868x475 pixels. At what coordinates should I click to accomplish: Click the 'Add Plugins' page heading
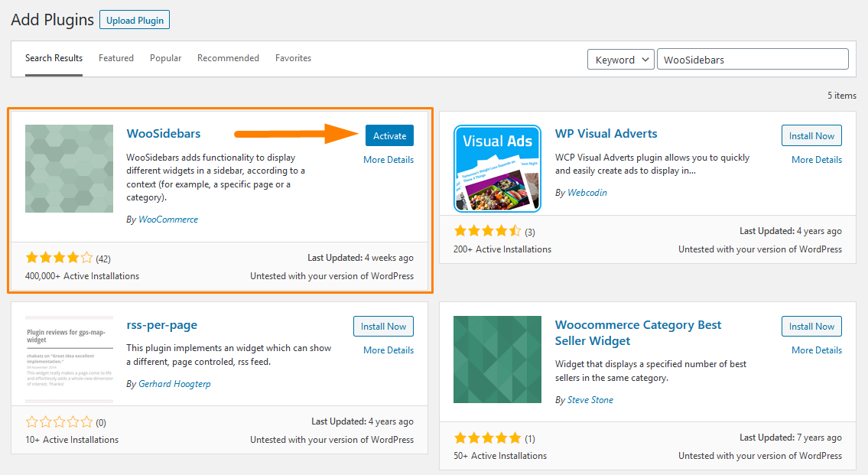click(53, 20)
